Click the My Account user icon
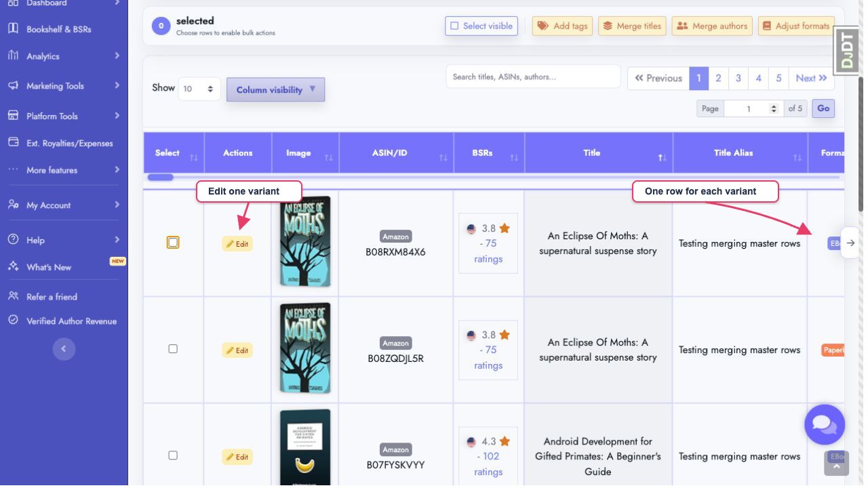This screenshot has width=868, height=488. coord(13,205)
